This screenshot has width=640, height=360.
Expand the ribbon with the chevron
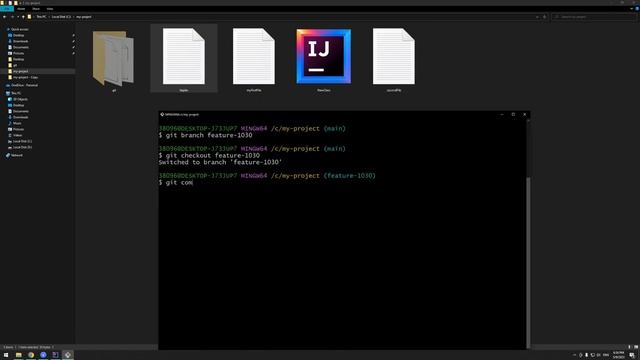631,9
